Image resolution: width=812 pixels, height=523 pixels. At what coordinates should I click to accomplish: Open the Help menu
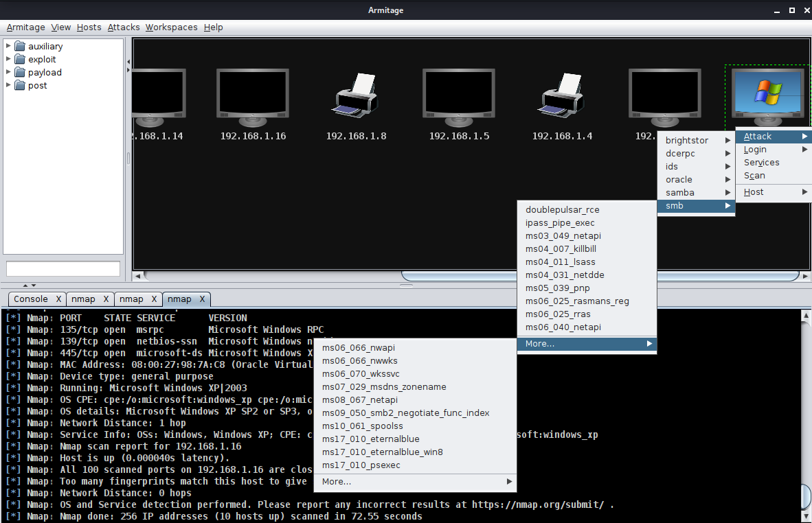click(x=213, y=27)
